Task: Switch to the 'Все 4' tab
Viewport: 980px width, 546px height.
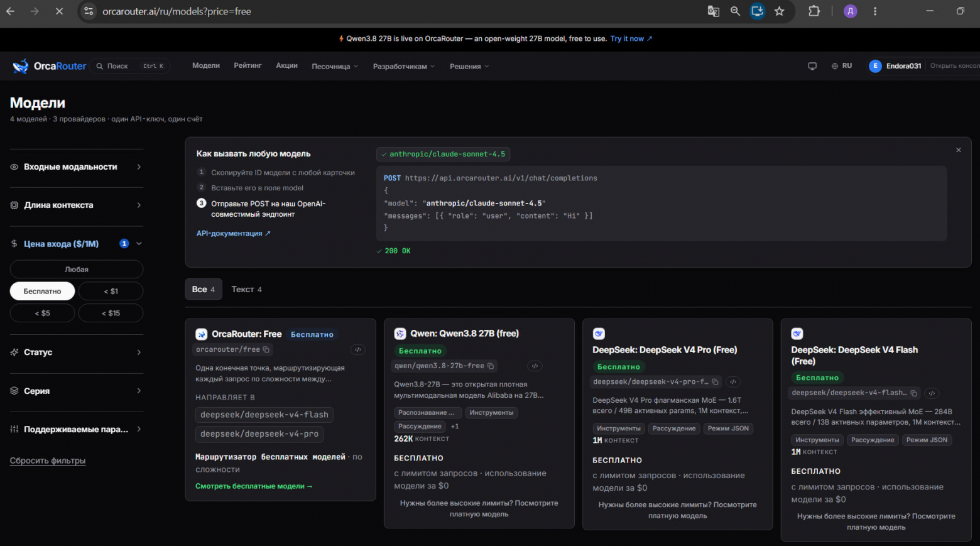Action: click(x=204, y=290)
